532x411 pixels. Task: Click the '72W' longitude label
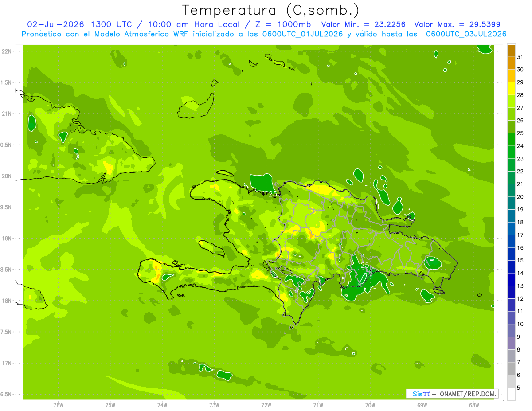click(266, 405)
